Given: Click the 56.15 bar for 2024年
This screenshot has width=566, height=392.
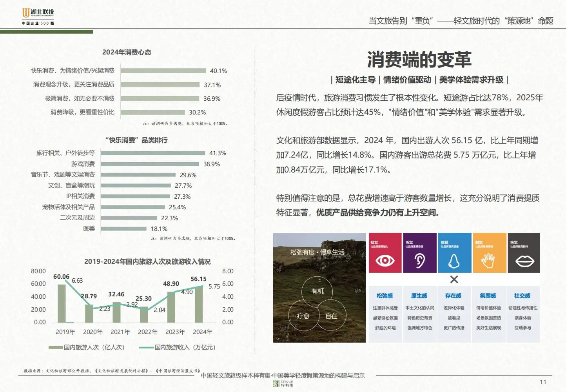Looking at the screenshot, I should [199, 305].
